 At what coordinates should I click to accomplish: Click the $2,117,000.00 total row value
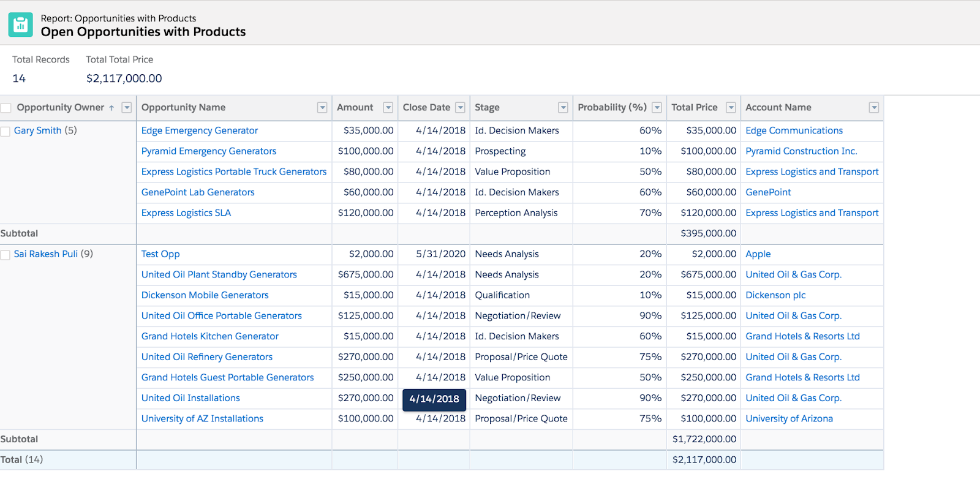coord(704,459)
